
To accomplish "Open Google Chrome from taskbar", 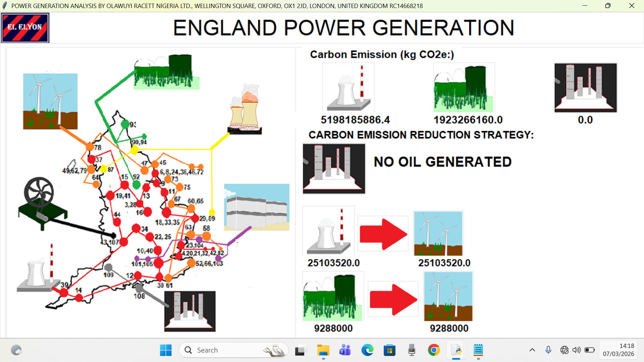I will pos(434,350).
